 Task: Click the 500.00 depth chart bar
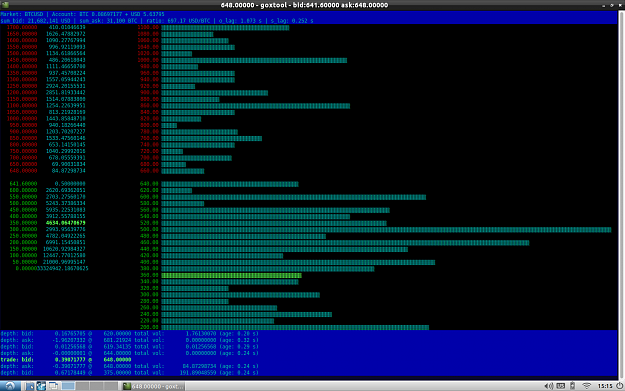click(386, 230)
